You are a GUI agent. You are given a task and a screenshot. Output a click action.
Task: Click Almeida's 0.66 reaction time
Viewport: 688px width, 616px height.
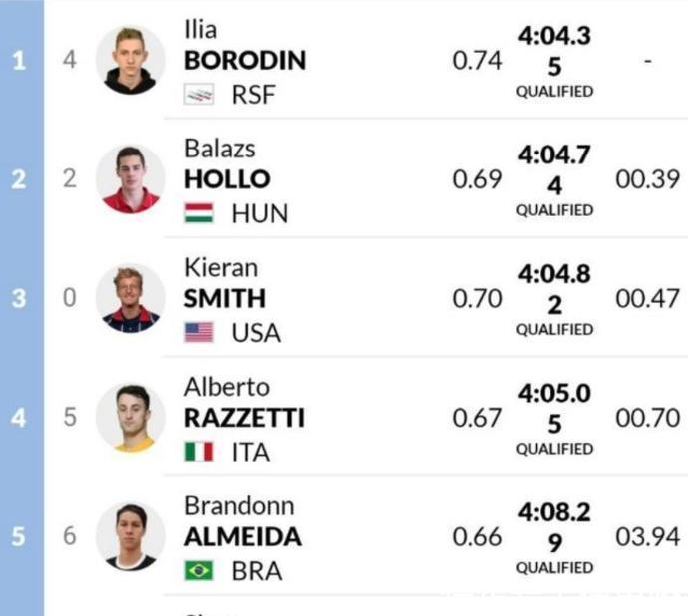477,536
